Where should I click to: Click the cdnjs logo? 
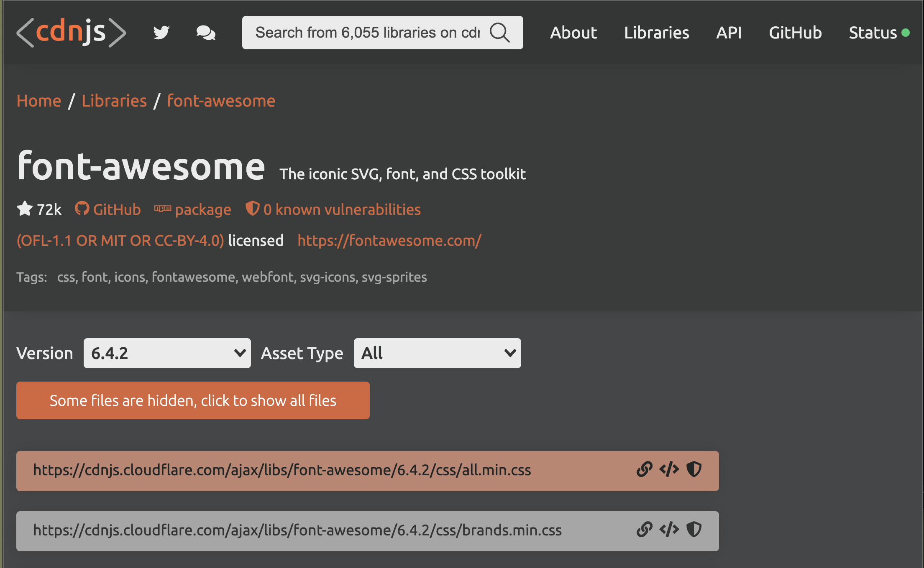coord(71,33)
